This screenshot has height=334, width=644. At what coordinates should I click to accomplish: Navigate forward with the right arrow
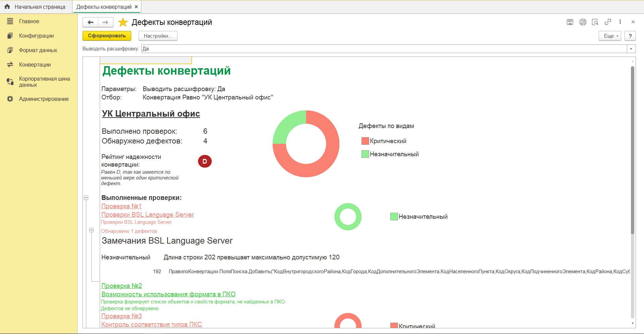click(105, 23)
